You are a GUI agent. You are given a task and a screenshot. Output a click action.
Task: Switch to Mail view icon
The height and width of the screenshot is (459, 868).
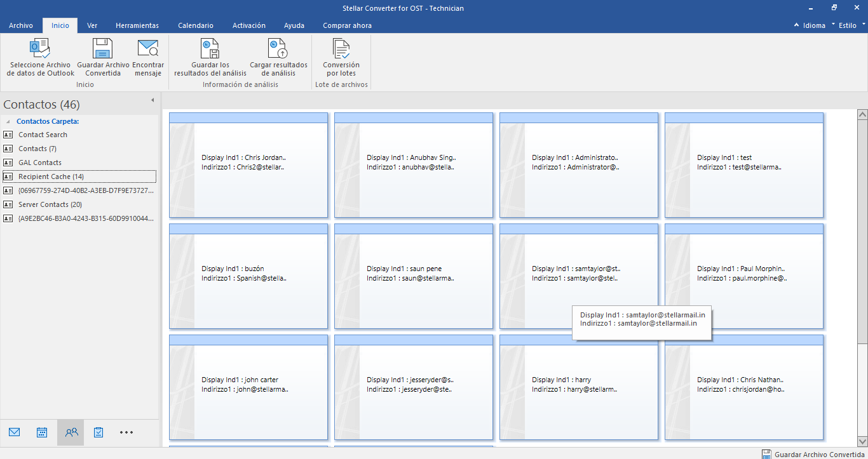[15, 432]
